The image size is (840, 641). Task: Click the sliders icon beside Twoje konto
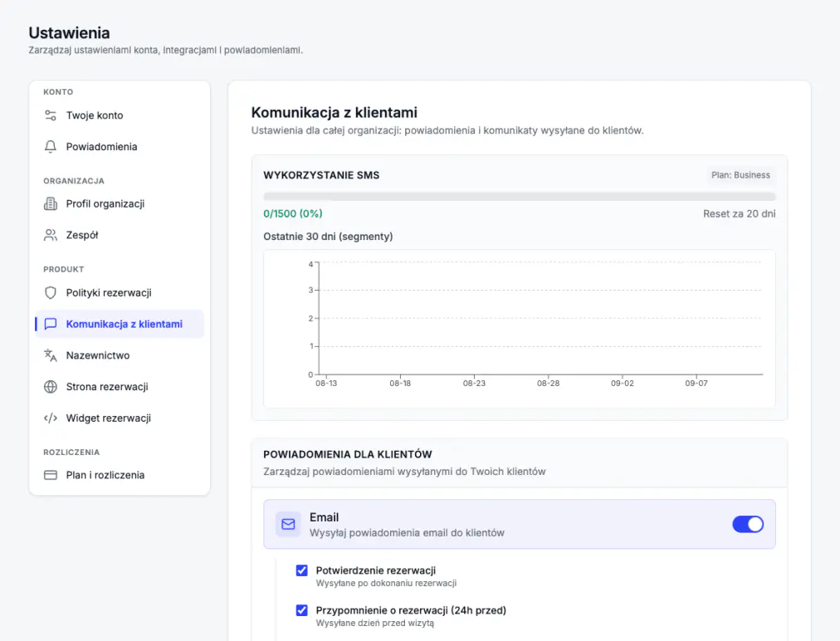click(x=51, y=115)
